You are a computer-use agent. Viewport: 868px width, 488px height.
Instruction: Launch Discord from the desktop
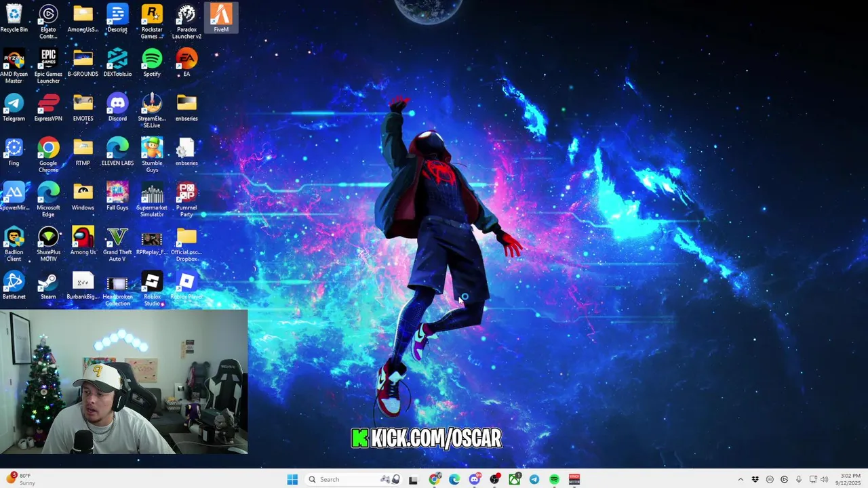click(x=117, y=107)
